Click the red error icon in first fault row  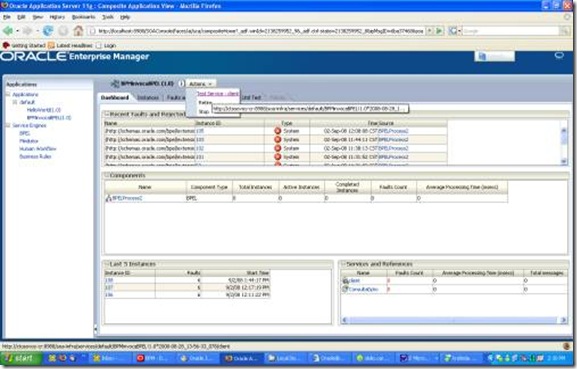[277, 131]
